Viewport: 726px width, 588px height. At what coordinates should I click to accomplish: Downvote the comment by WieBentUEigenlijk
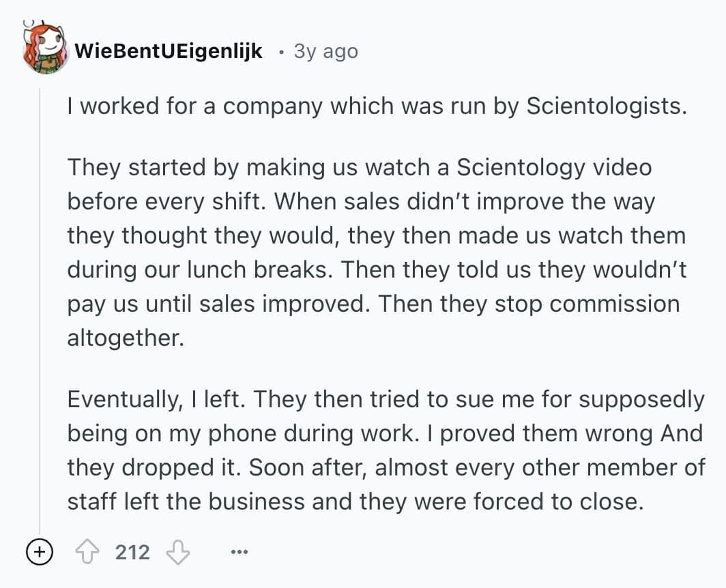178,552
